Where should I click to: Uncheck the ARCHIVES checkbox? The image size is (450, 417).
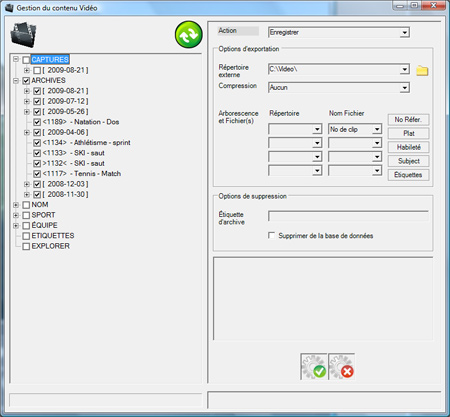[x=26, y=81]
